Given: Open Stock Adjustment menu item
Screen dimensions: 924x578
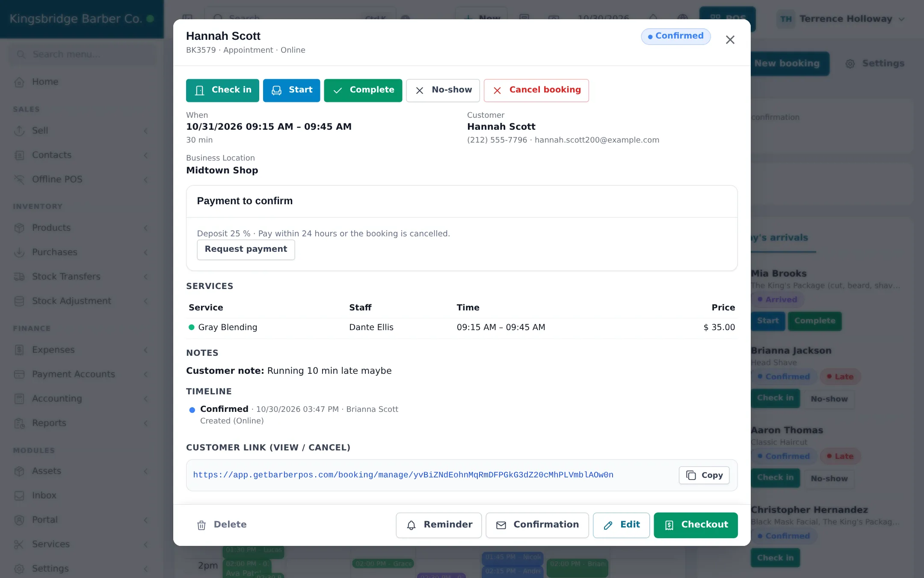Looking at the screenshot, I should coord(82,301).
